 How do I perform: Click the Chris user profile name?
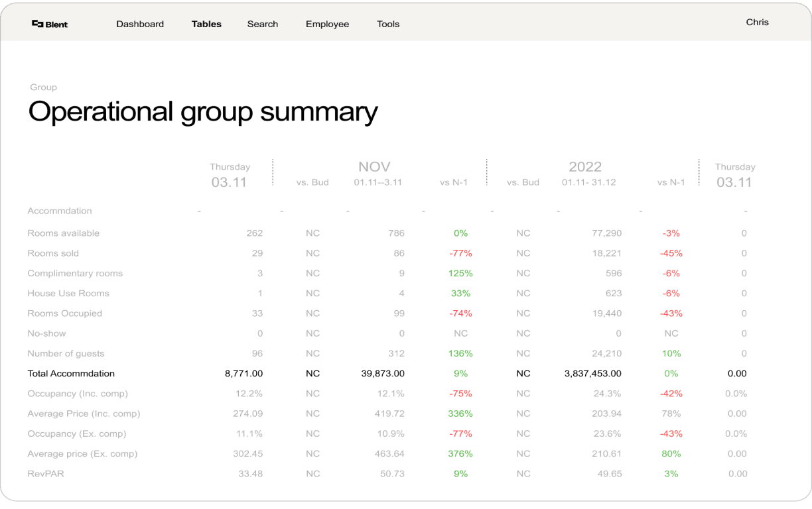coord(757,22)
